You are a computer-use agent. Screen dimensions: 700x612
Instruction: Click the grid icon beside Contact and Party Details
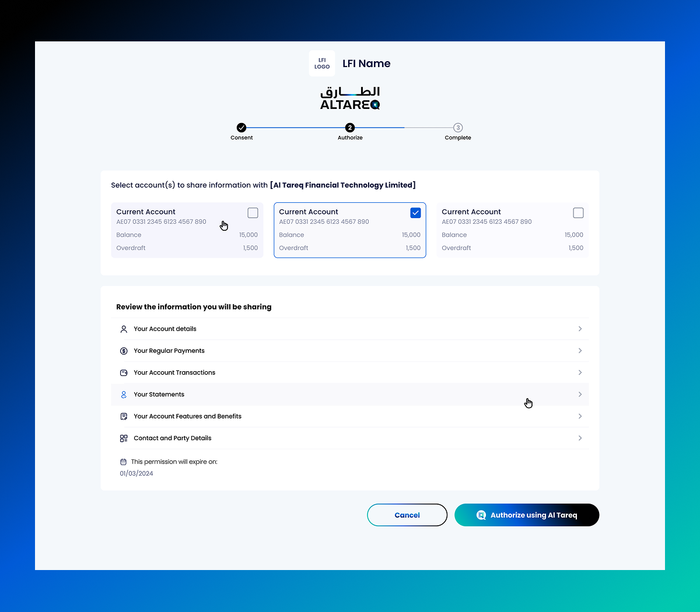point(124,438)
